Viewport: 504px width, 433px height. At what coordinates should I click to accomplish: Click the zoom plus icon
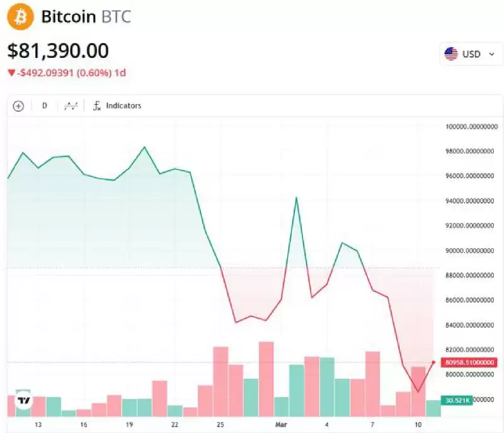[20, 106]
